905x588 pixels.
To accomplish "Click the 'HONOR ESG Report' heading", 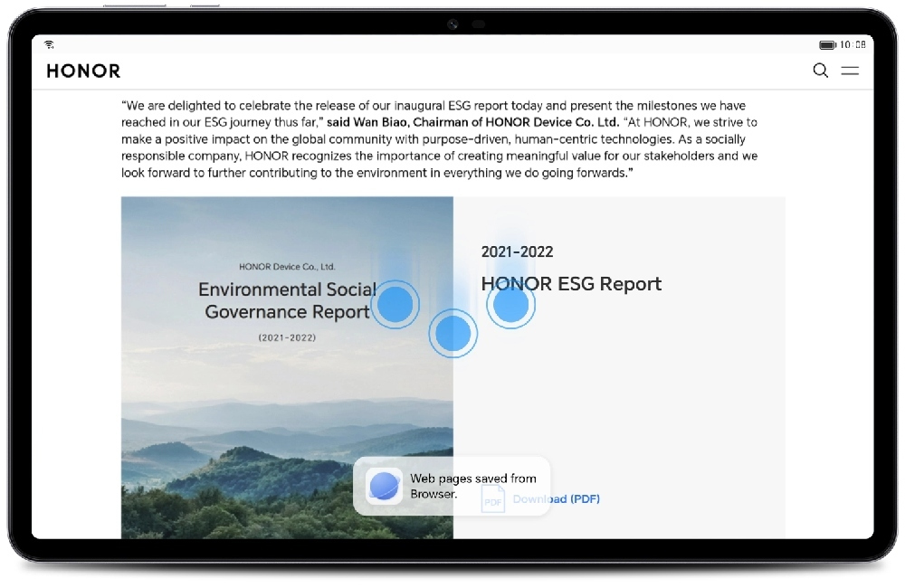I will pyautogui.click(x=571, y=284).
